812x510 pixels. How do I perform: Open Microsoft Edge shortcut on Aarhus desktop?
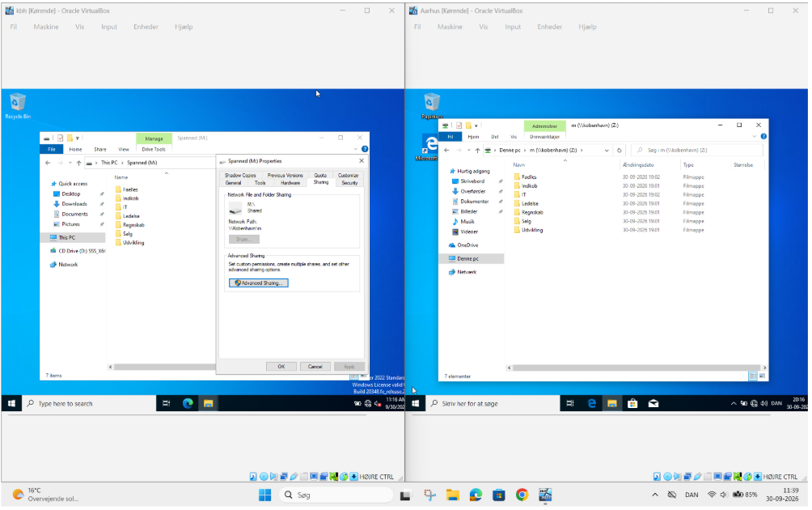coord(429,147)
